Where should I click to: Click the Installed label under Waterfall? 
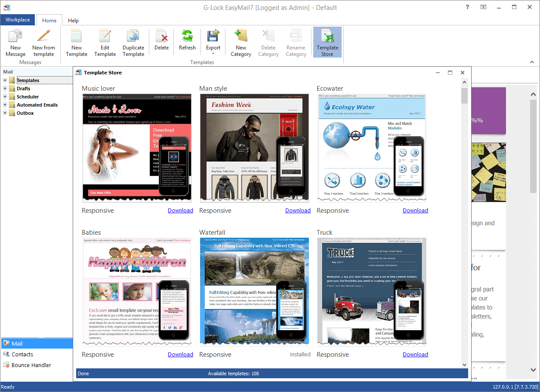click(x=300, y=354)
